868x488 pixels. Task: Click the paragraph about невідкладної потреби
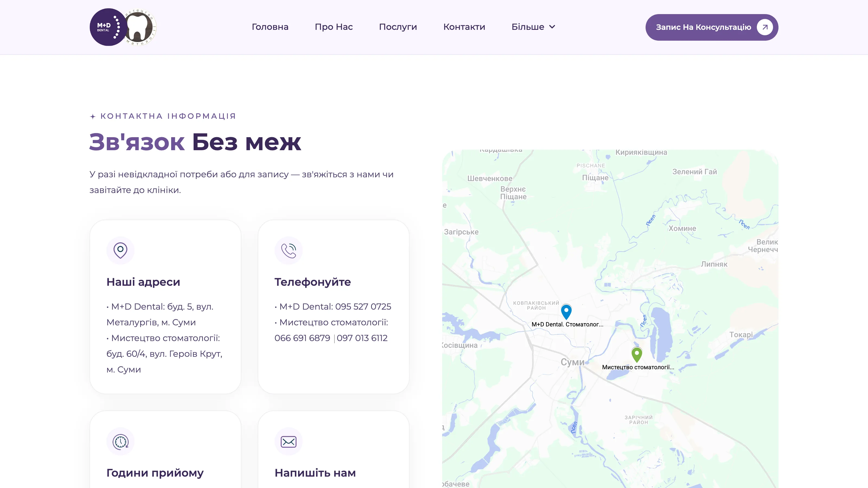241,182
